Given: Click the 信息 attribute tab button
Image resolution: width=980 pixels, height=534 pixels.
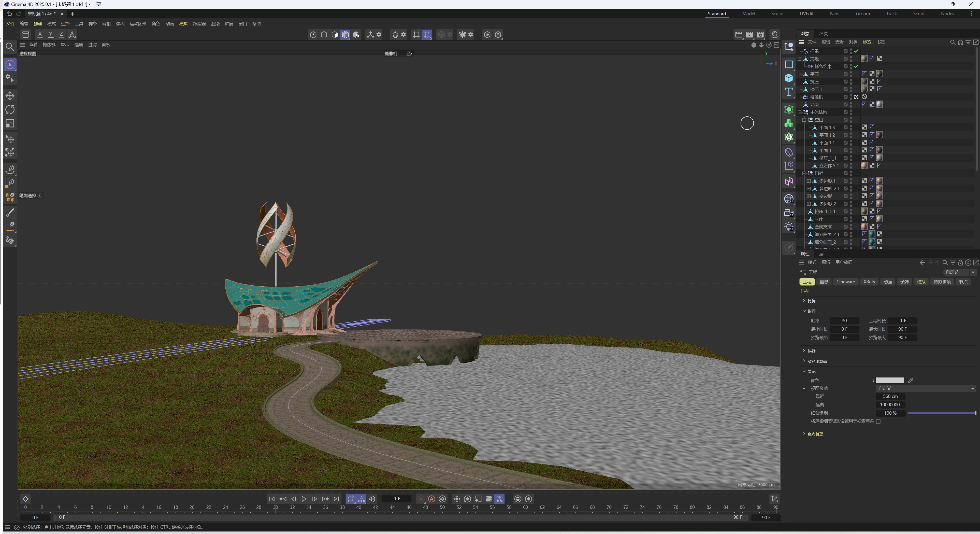Looking at the screenshot, I should click(824, 282).
